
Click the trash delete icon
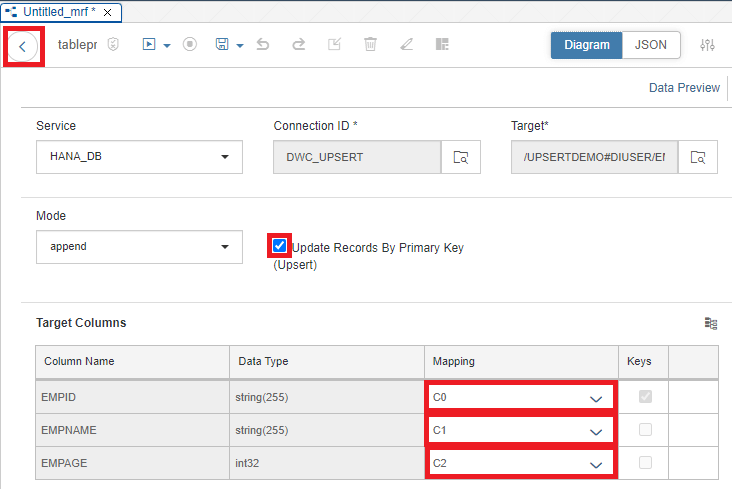tap(370, 44)
